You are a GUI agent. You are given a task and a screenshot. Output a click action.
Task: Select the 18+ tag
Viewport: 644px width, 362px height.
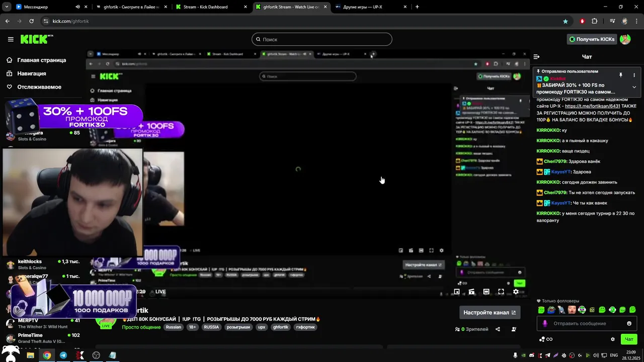point(192,327)
